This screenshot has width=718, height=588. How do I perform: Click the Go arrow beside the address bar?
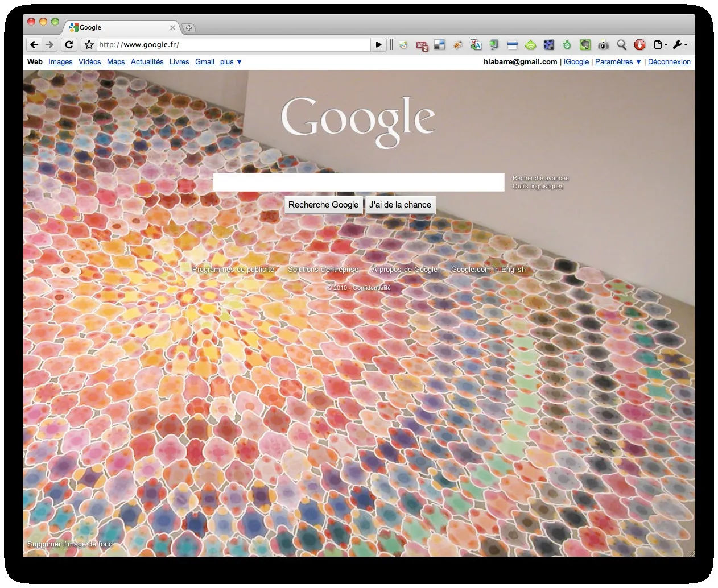point(379,45)
